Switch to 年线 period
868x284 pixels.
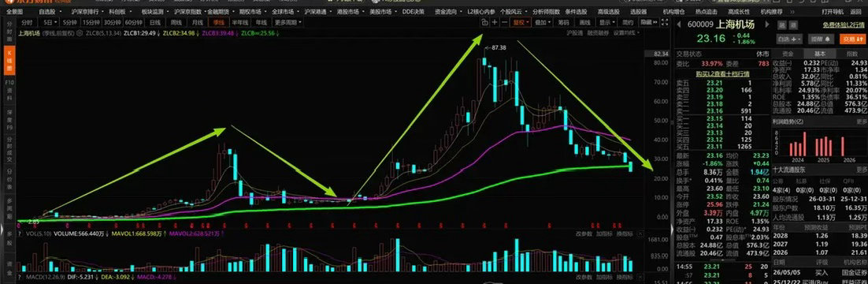click(262, 22)
